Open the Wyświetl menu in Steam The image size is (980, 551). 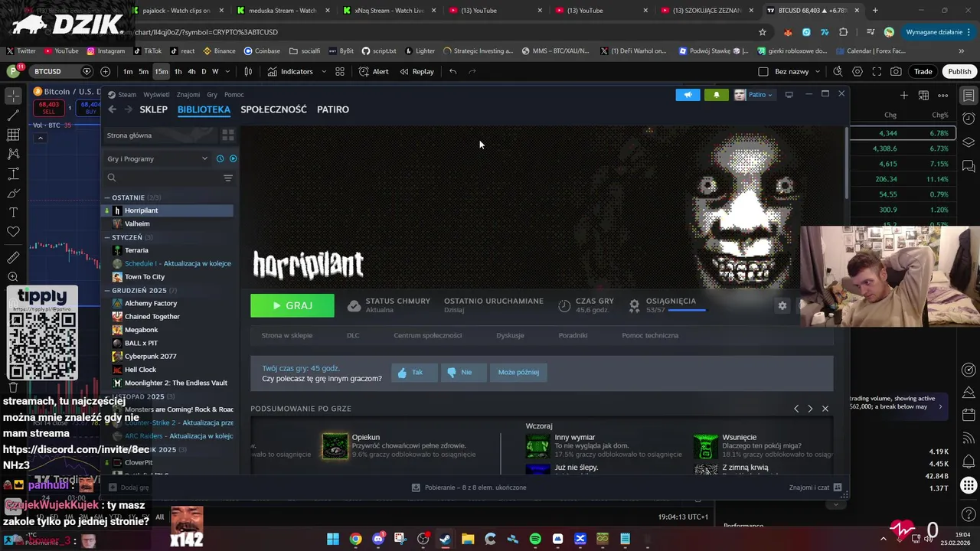point(157,95)
